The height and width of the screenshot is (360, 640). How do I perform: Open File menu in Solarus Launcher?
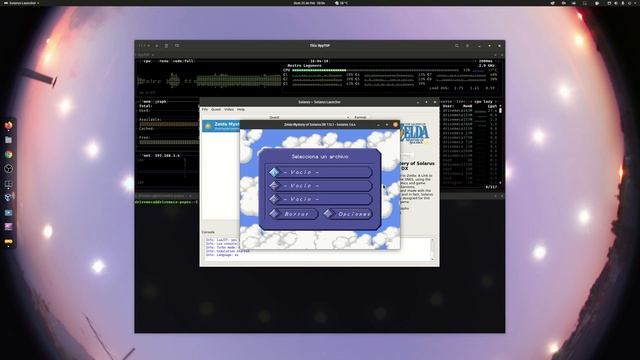coord(205,109)
